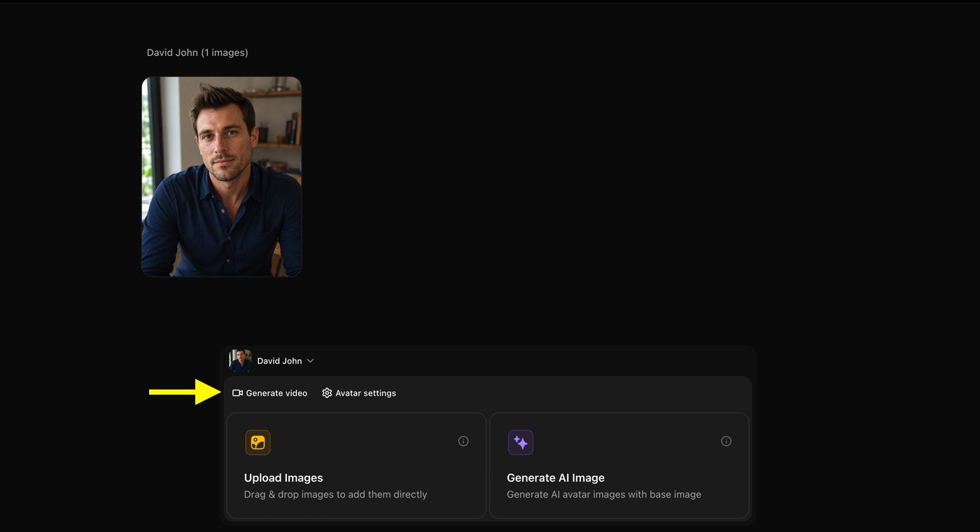Open the David John avatar selector name
The height and width of the screenshot is (532, 980).
[x=279, y=361]
